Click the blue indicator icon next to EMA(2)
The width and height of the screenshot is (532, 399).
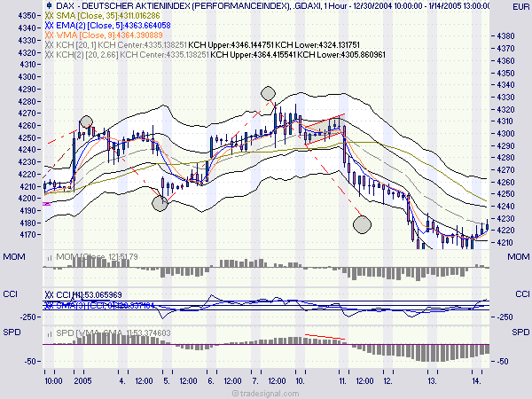click(x=49, y=26)
